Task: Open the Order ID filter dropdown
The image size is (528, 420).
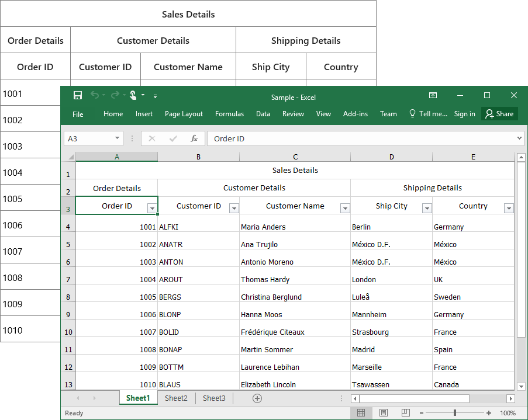Action: (x=152, y=209)
